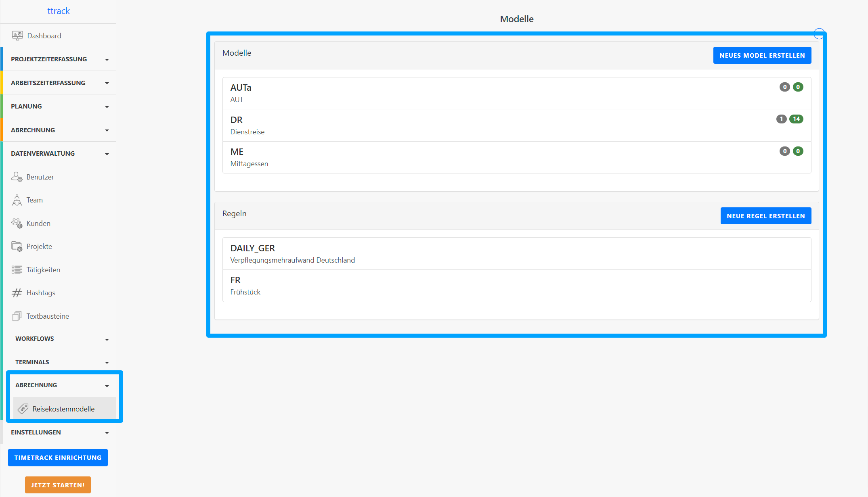
Task: Click the Dashboard monitor icon
Action: tap(17, 35)
